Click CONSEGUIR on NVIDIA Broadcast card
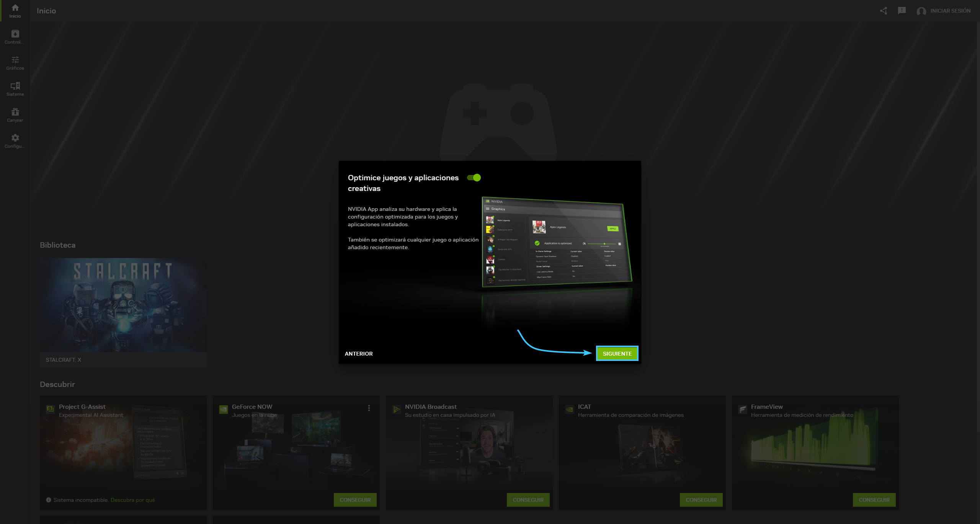Viewport: 980px width, 524px height. (x=528, y=500)
